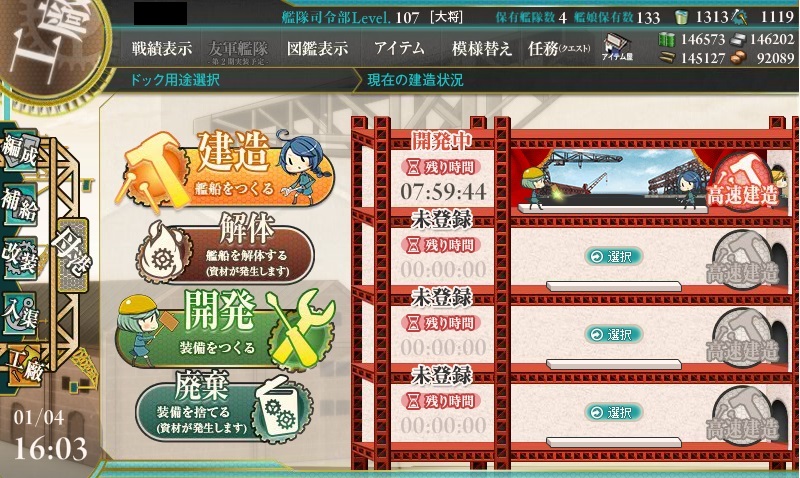The width and height of the screenshot is (800, 478).
Task: Open the アイテム menu item
Action: point(399,48)
